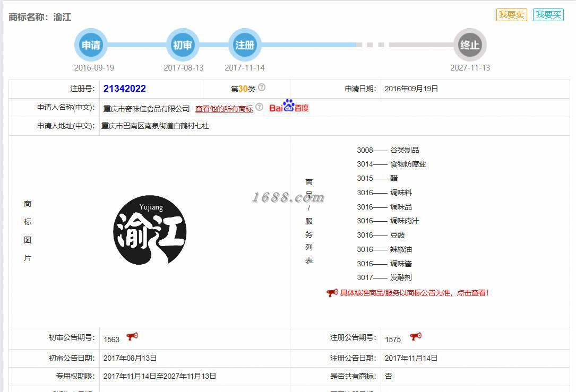Click the 3017 发酵剂 entry
Image resolution: width=576 pixels, height=392 pixels.
pos(384,278)
